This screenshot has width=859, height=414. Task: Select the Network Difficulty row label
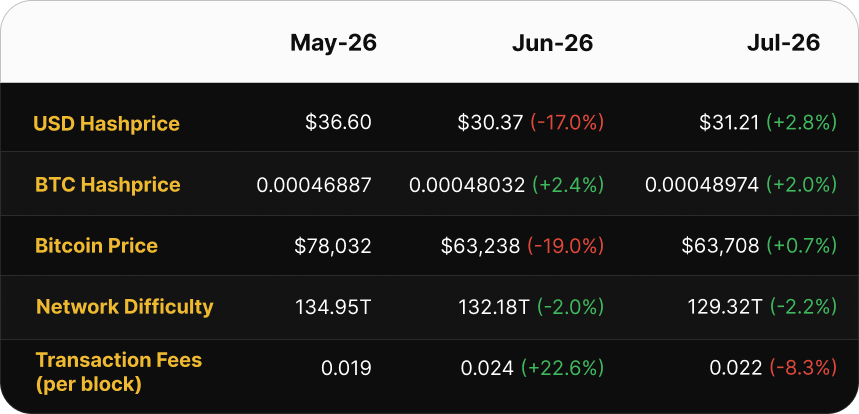(x=124, y=307)
